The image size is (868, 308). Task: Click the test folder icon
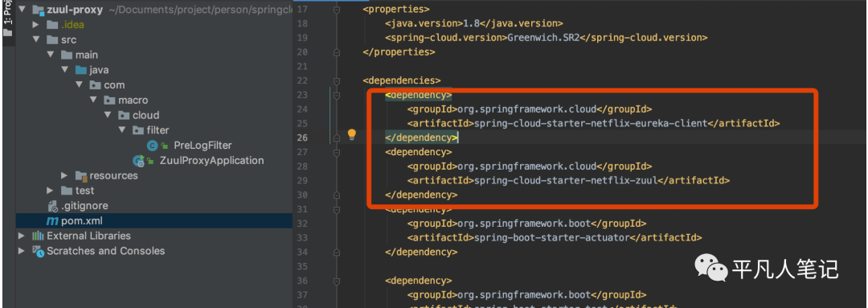pos(67,191)
